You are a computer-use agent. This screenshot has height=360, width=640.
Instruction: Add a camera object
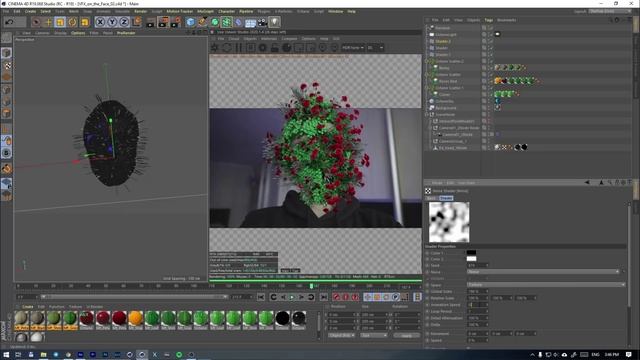(x=262, y=22)
